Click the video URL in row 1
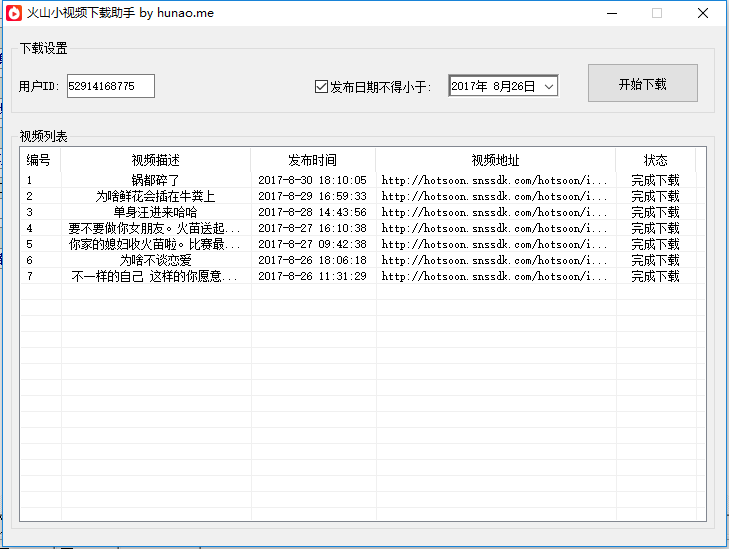729x549 pixels. tap(494, 180)
